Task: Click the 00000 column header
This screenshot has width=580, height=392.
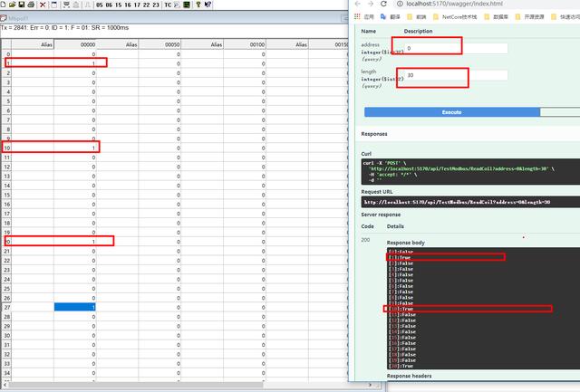Action: [75, 44]
